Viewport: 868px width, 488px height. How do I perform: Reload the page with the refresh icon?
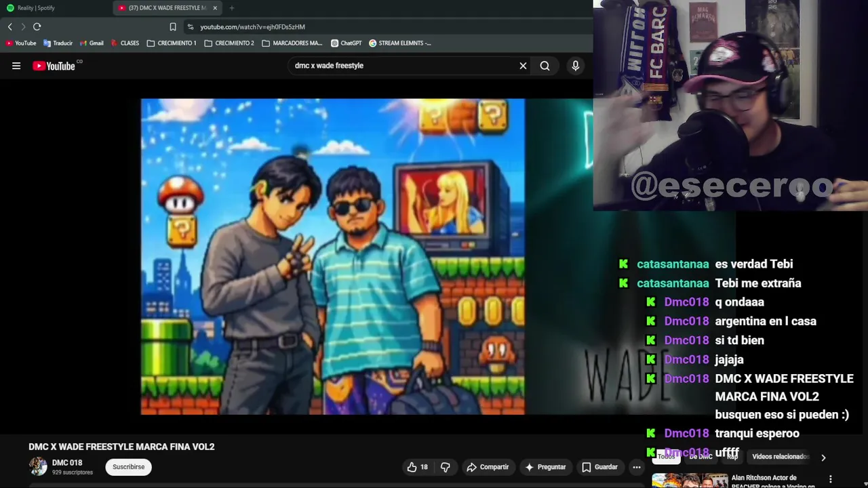click(x=37, y=26)
